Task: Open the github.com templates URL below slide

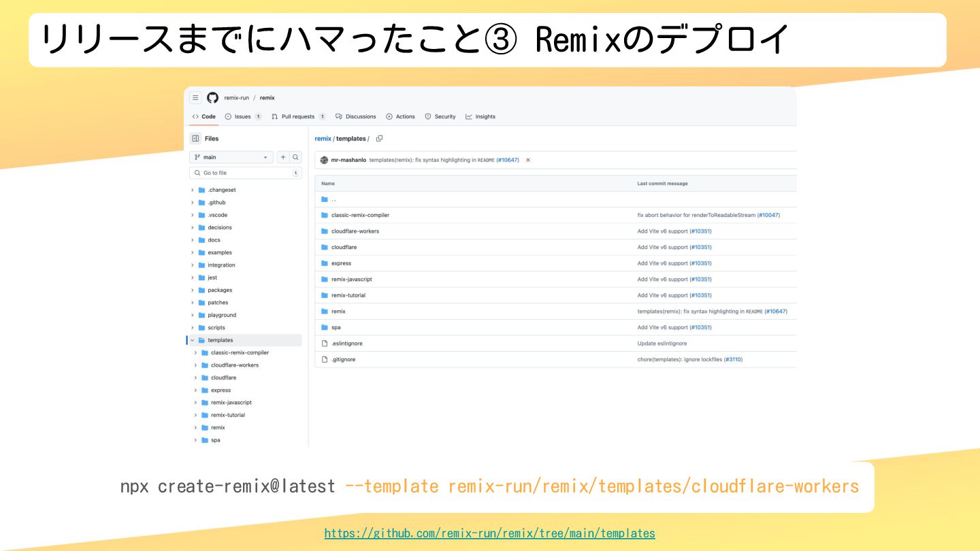Action: pos(490,533)
